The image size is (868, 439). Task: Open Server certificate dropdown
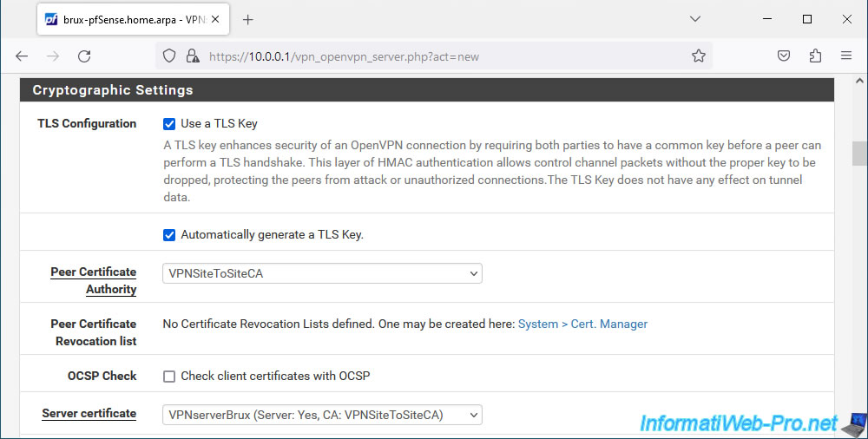click(x=322, y=415)
